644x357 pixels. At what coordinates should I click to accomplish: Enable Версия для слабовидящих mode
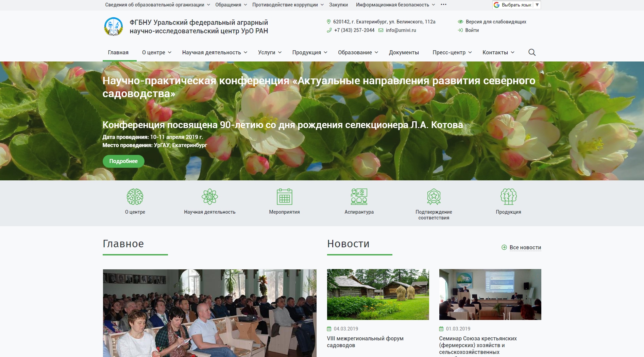[x=496, y=21]
